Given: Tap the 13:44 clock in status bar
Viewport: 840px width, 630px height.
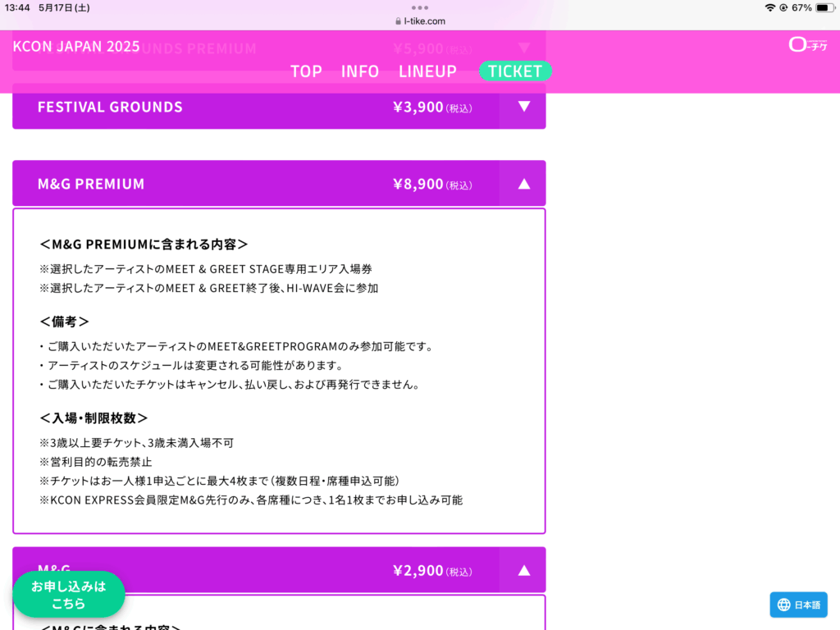Looking at the screenshot, I should [x=17, y=7].
